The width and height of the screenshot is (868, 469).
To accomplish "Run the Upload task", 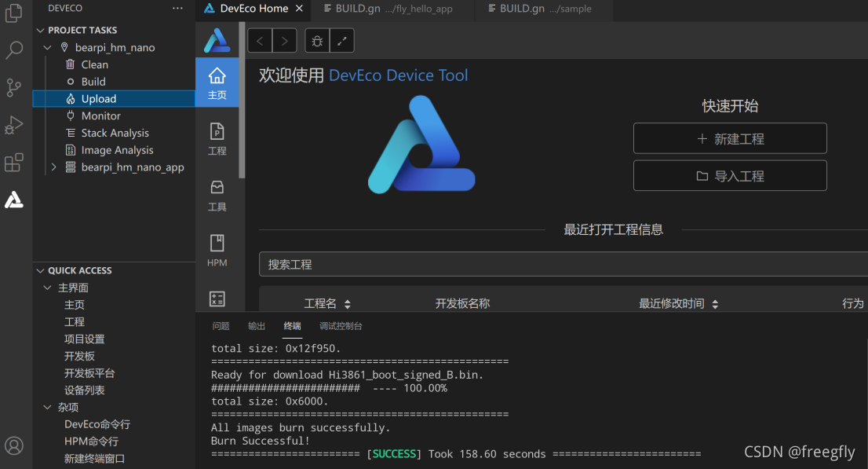I will [114, 99].
